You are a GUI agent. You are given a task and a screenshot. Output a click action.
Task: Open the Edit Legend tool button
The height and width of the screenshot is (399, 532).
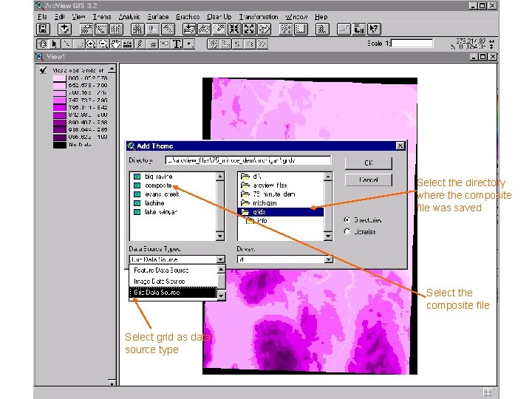(x=101, y=29)
